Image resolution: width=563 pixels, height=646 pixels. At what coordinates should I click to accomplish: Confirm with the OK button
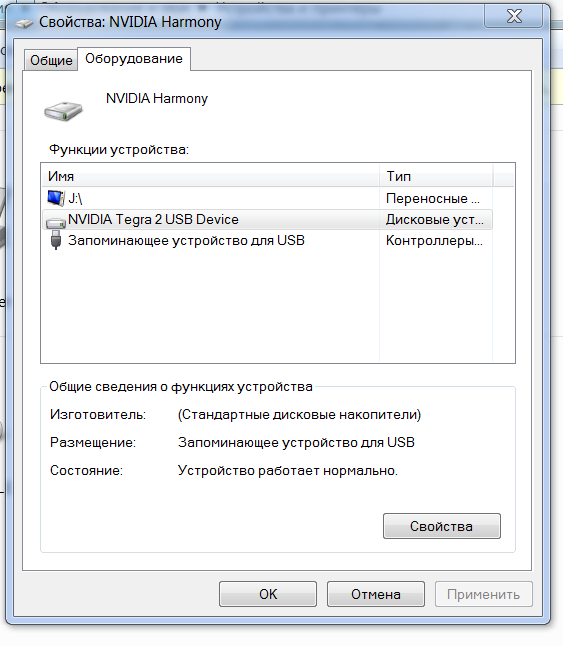[268, 594]
